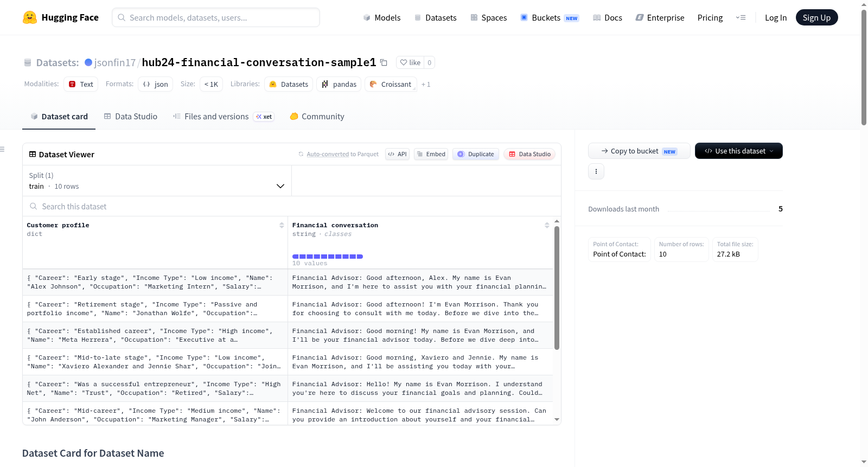Click the Data Studio button in viewer
The width and height of the screenshot is (868, 467).
coord(529,154)
